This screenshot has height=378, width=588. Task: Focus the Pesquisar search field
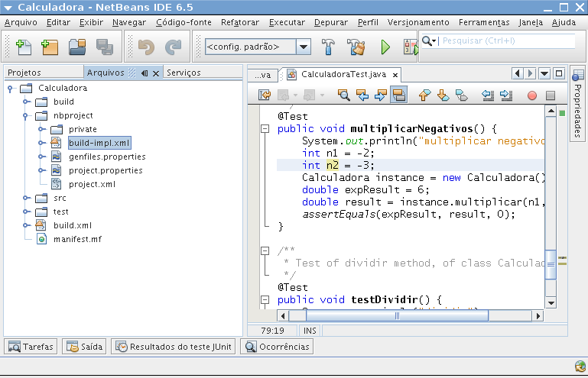point(507,40)
